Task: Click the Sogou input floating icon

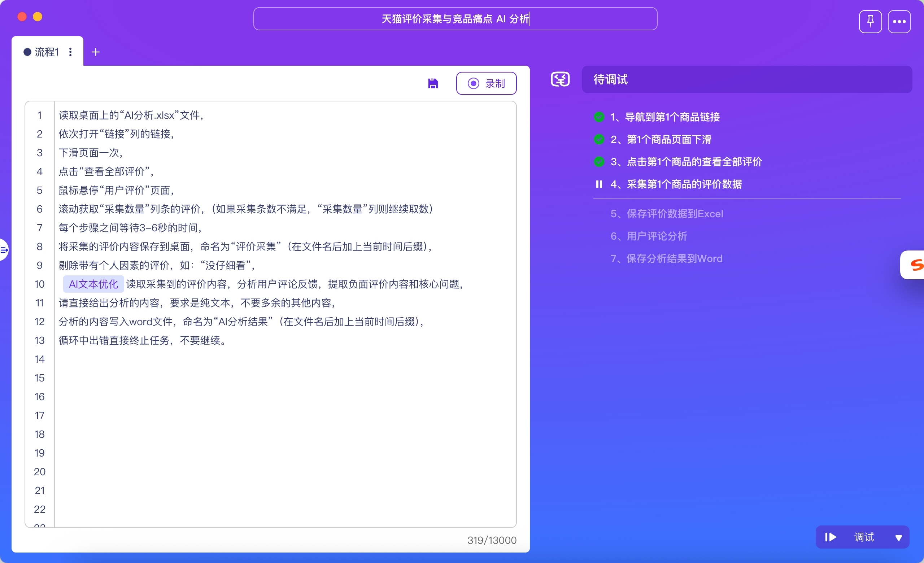Action: [x=915, y=265]
